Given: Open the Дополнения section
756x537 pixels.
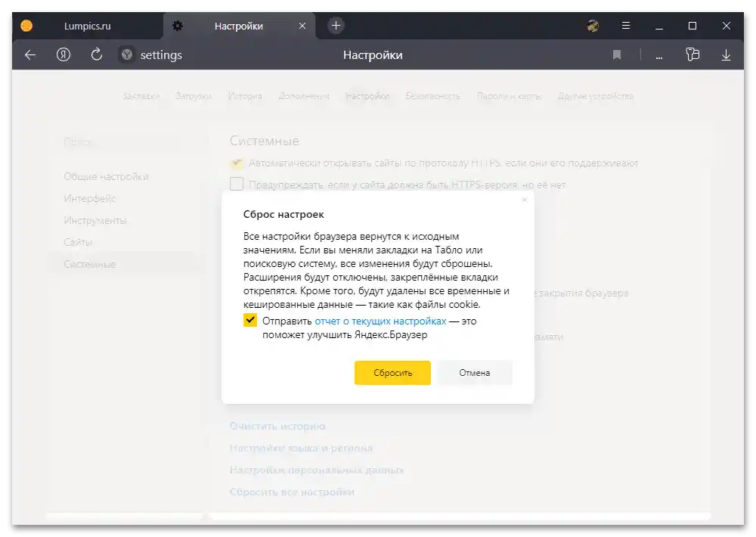Looking at the screenshot, I should (304, 96).
